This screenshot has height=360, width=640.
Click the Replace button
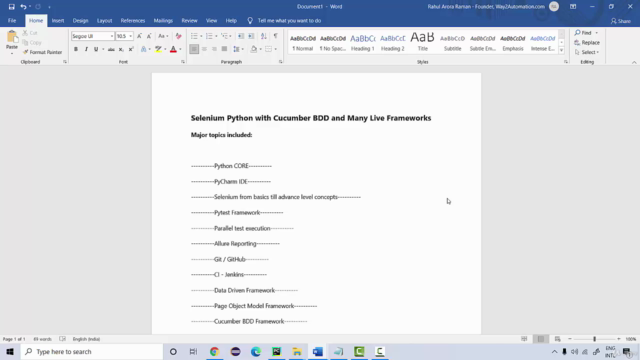point(587,42)
